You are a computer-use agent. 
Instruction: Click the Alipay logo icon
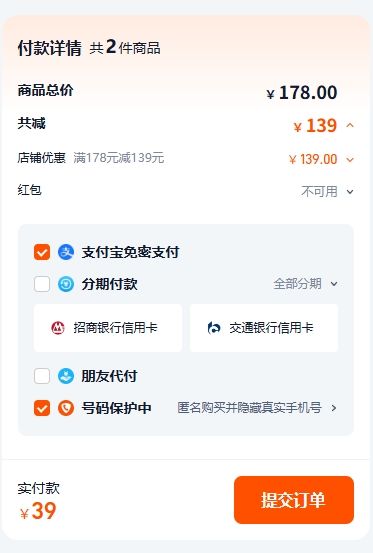(x=66, y=252)
